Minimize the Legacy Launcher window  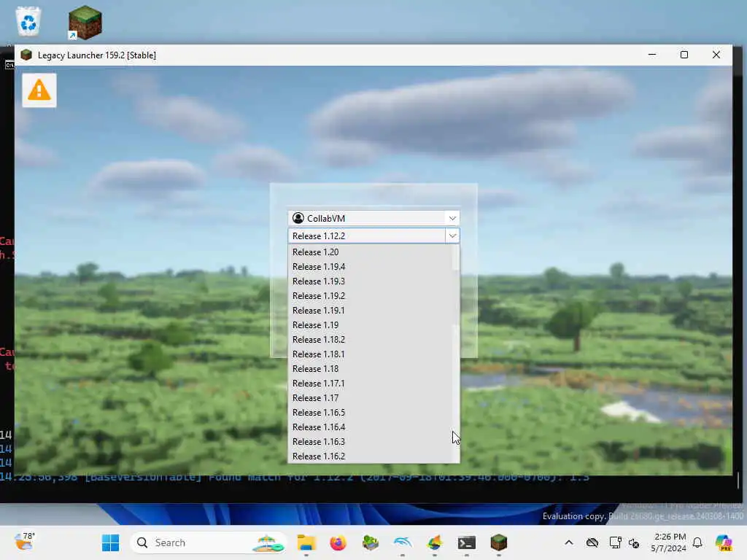(x=652, y=55)
